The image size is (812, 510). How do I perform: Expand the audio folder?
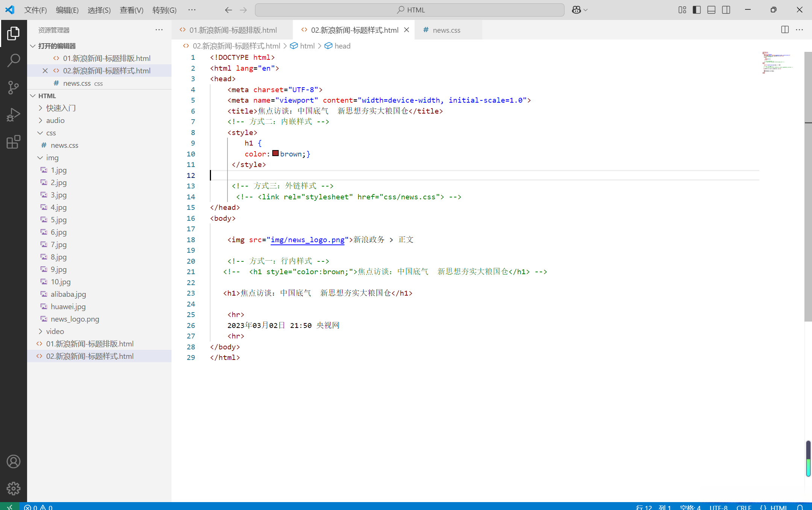[55, 120]
